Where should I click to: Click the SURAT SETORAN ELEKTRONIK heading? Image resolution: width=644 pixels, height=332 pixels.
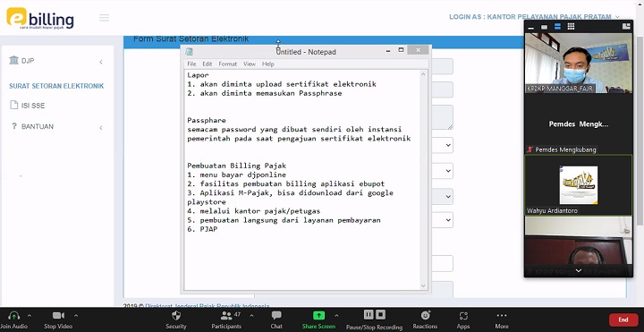click(56, 86)
